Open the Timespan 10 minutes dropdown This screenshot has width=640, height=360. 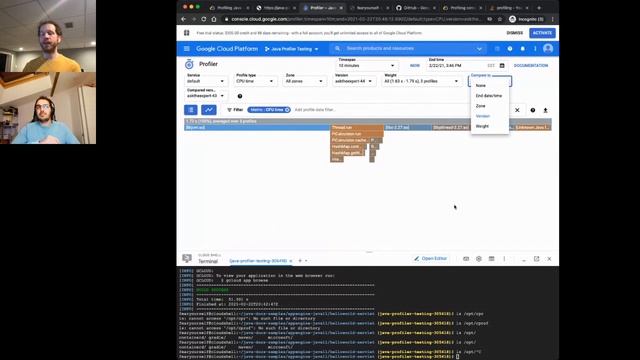[366, 65]
